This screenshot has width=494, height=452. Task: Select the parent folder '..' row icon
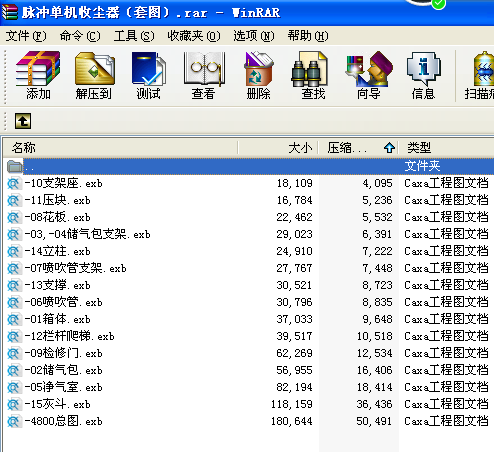click(14, 166)
